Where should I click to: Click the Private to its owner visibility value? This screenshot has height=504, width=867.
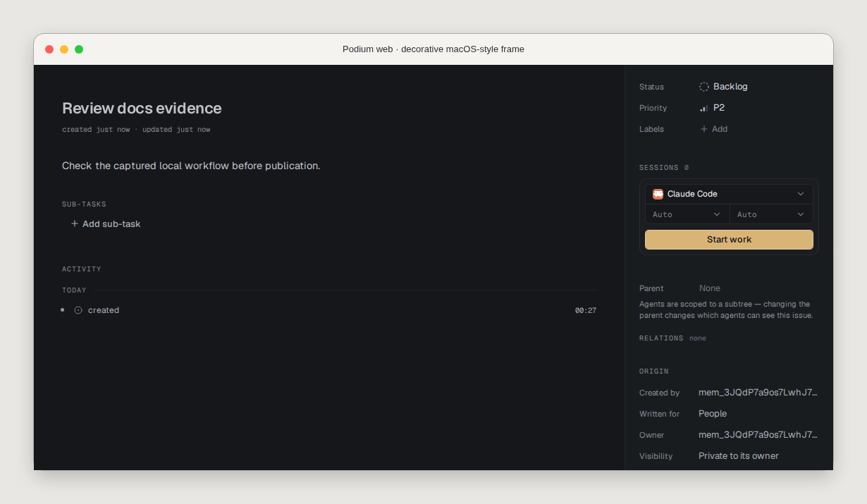point(739,456)
